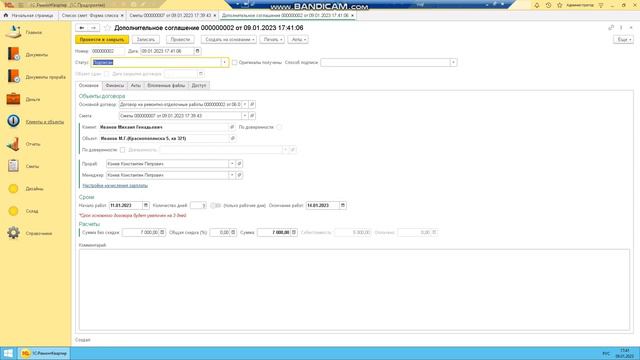The image size is (640, 360).
Task: Open calendar for Окончание работ date
Action: (x=343, y=205)
